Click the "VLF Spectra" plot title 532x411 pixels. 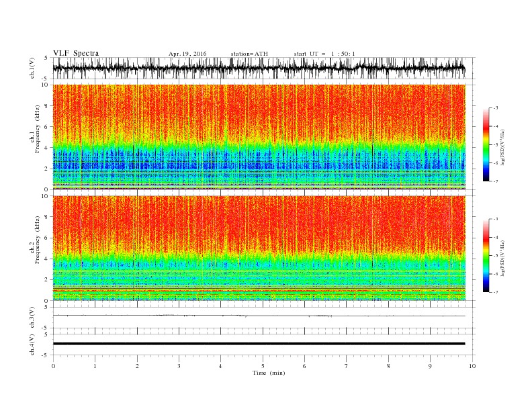tap(76, 53)
